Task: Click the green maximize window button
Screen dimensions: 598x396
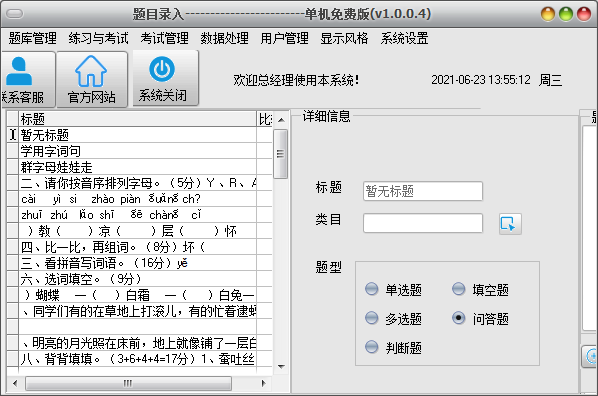Action: [566, 14]
